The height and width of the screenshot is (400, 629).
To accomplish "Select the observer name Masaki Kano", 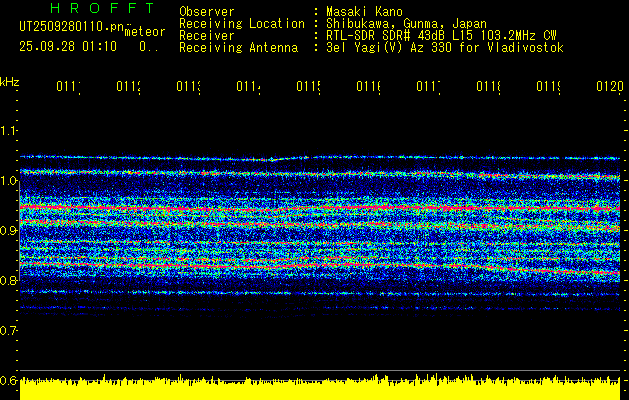I will tap(364, 11).
